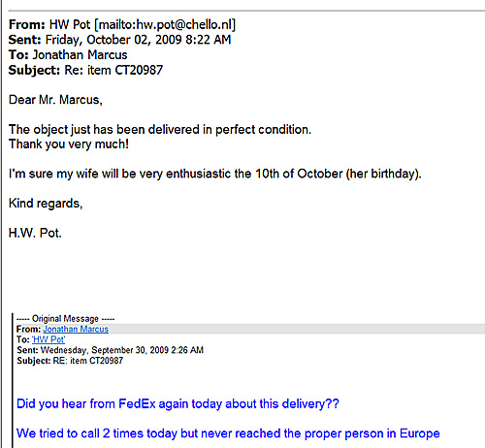Click the vertical quote bar beside original message
This screenshot has height=448, width=485.
pos(13,380)
